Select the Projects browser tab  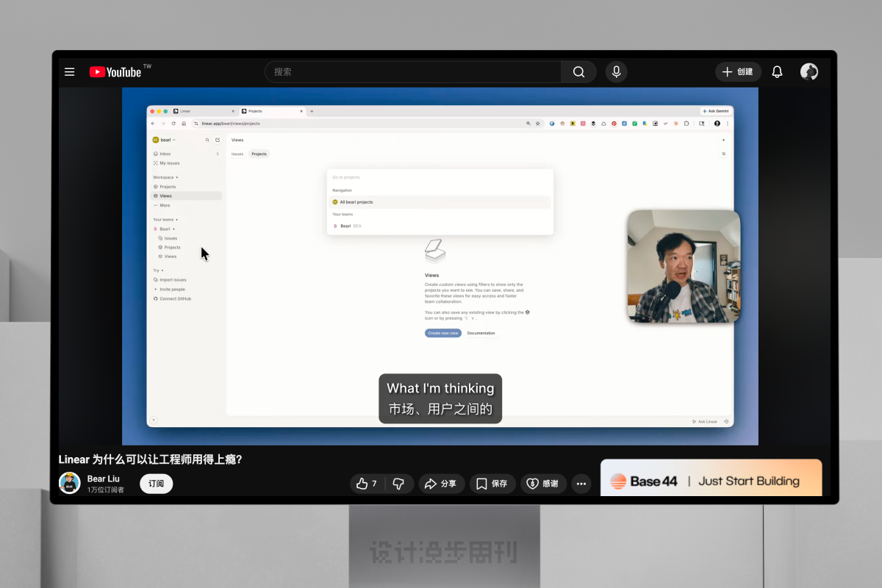272,111
